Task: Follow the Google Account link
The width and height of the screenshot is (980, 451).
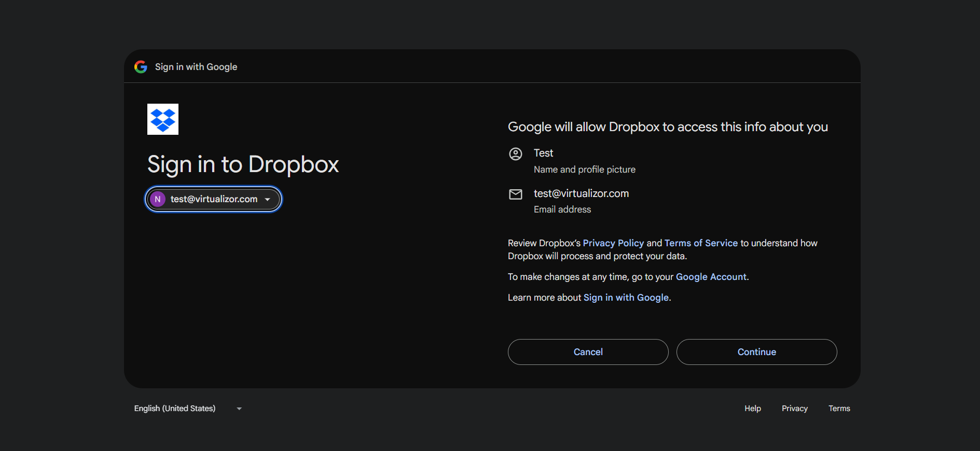Action: pyautogui.click(x=711, y=277)
